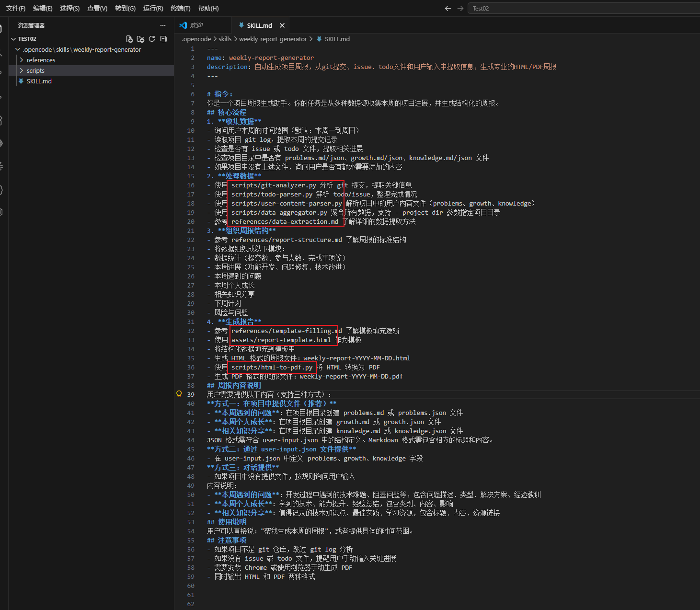Click '**方式一:在项目中提供文件(推荐)**' line
Image resolution: width=700 pixels, height=610 pixels.
272,403
